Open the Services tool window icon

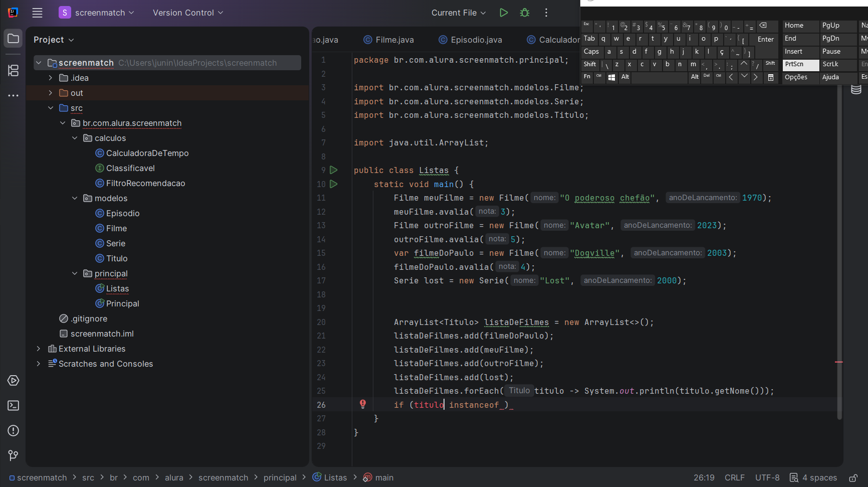(x=14, y=381)
